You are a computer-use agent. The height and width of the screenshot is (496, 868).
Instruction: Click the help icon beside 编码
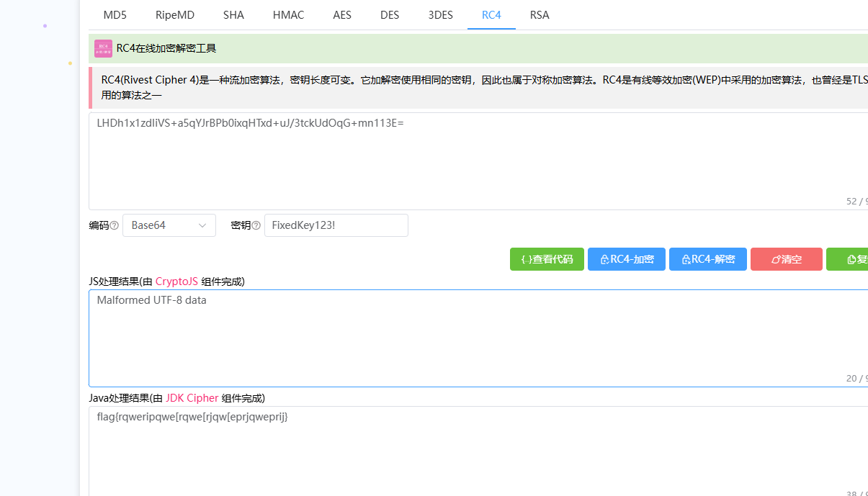point(114,226)
